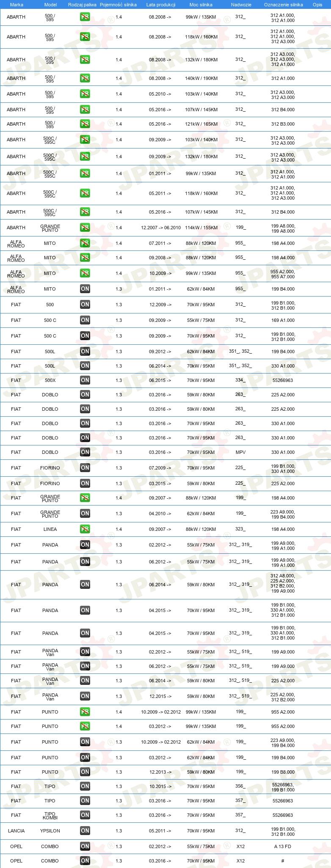Select body code 334_
The width and height of the screenshot is (331, 868).
pyautogui.click(x=240, y=380)
